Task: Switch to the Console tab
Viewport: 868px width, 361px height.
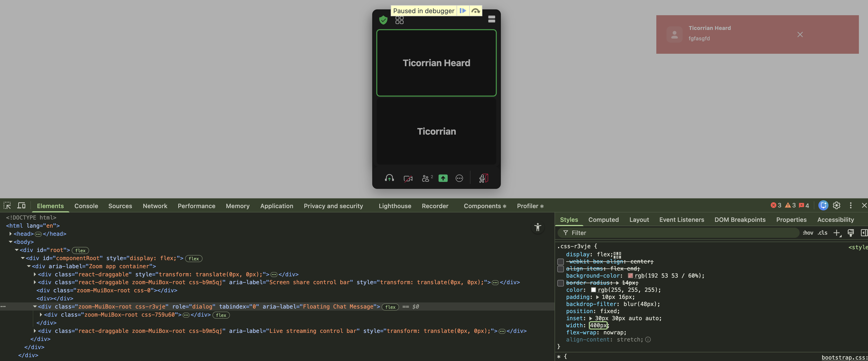Action: pyautogui.click(x=86, y=206)
